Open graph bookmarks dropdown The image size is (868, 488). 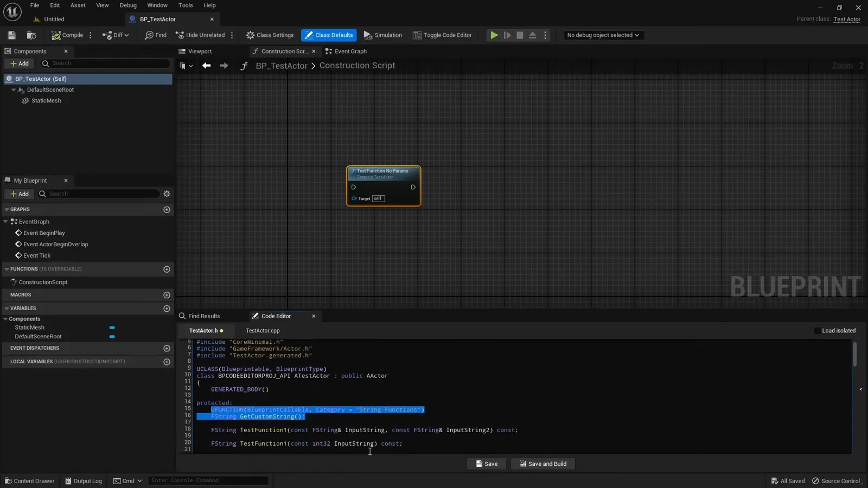point(186,66)
